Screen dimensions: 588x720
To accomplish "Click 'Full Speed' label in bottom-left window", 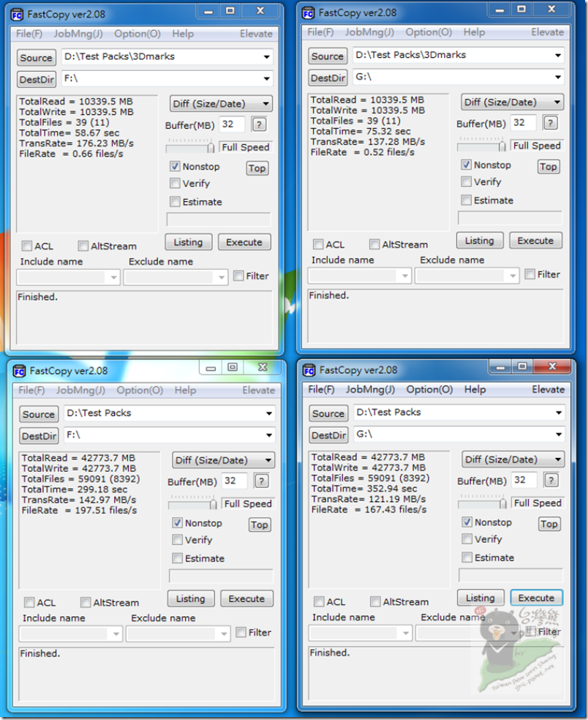I will (x=248, y=503).
